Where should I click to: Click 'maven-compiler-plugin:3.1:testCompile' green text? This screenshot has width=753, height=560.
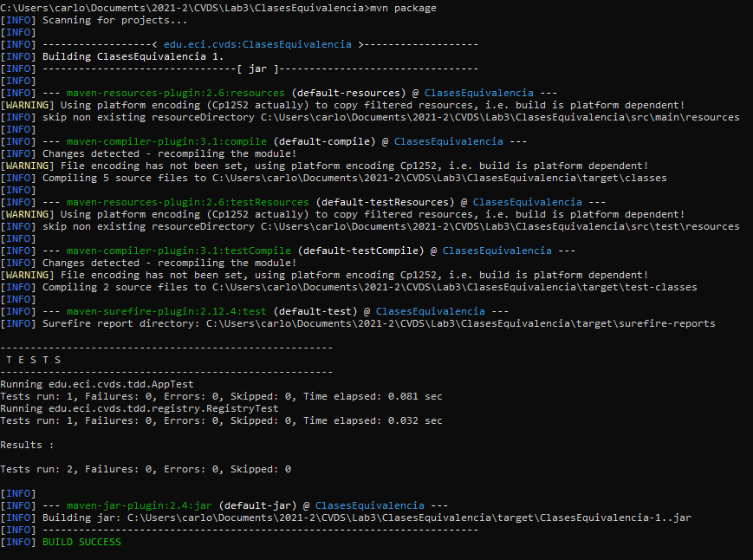click(179, 251)
